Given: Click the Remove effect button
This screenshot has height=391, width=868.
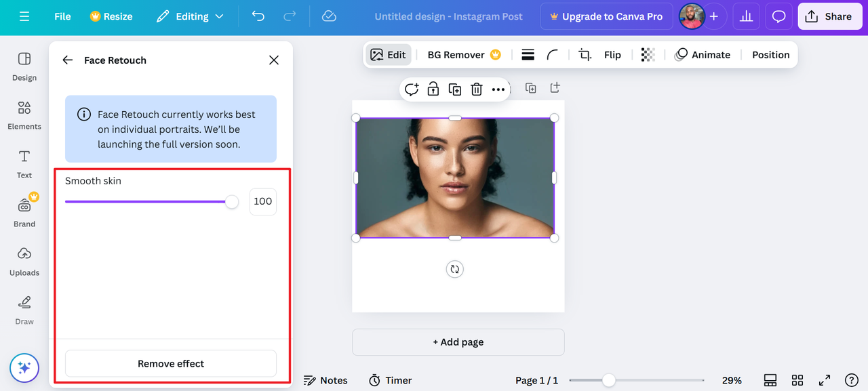Looking at the screenshot, I should (x=171, y=363).
